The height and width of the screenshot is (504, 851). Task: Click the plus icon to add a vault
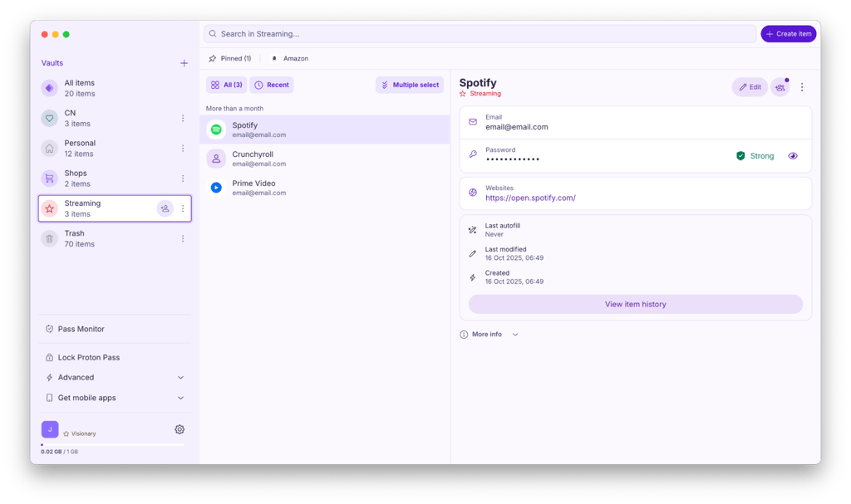point(184,63)
